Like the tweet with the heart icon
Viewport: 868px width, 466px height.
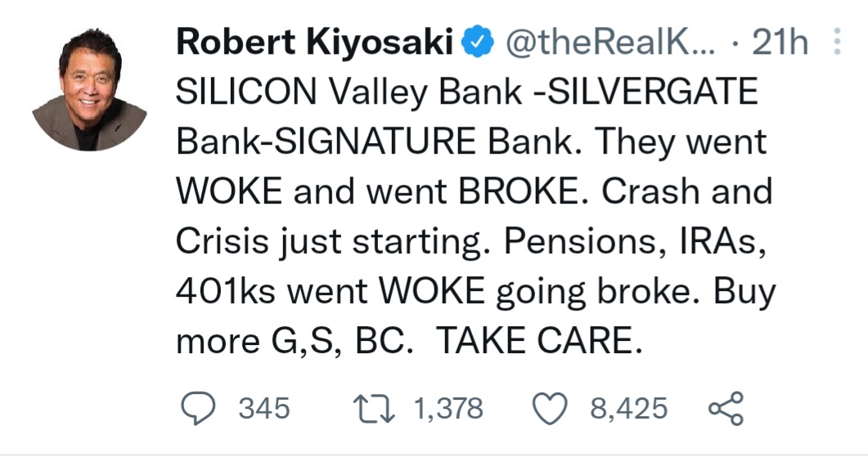[x=551, y=408]
